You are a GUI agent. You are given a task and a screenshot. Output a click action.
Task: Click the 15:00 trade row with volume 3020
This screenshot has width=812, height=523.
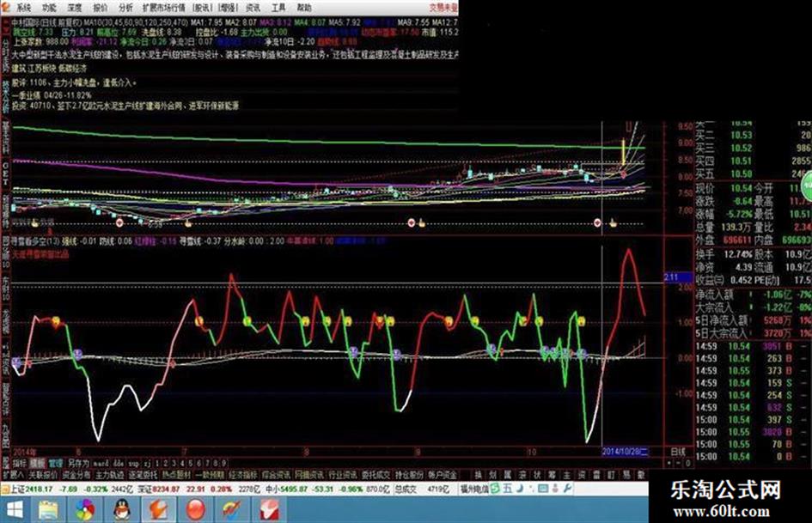click(x=753, y=432)
